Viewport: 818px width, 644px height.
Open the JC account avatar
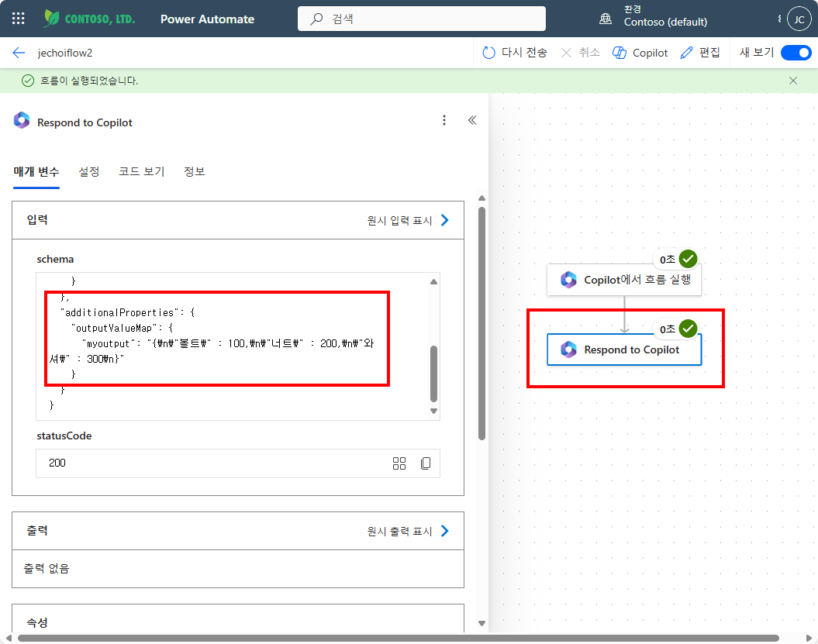799,19
